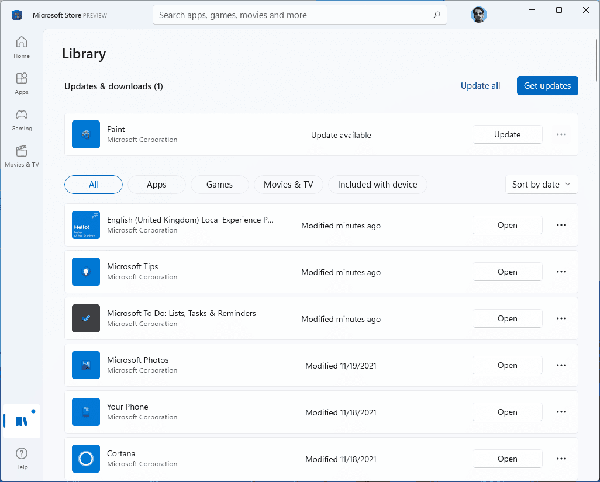Open more options for Paint
Screen dimensions: 600x482
tap(561, 134)
